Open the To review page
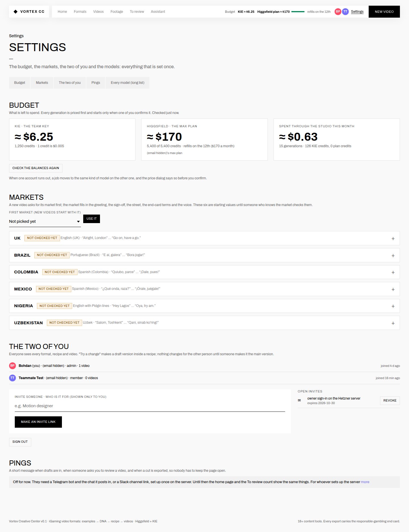The image size is (409, 532). pyautogui.click(x=137, y=12)
